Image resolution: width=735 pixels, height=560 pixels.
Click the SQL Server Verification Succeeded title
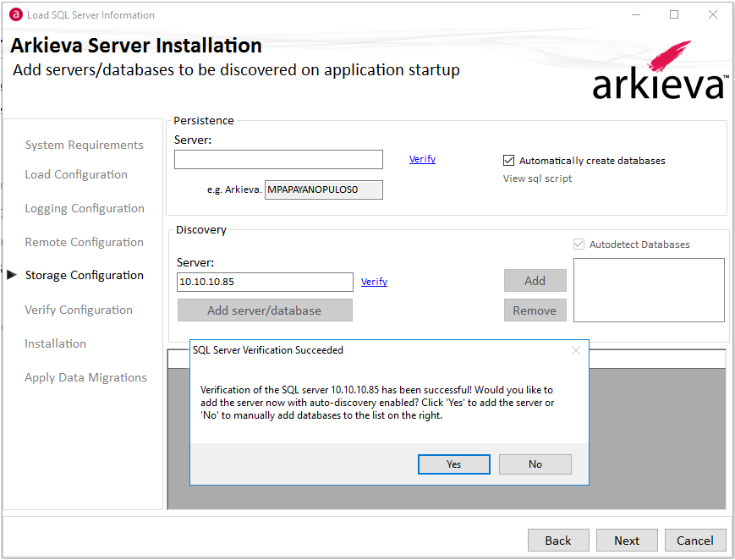tap(268, 350)
